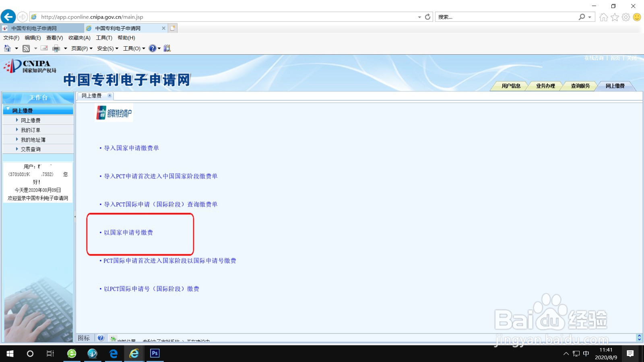
Task: Click the read mail icon in command bar
Action: (x=44, y=48)
